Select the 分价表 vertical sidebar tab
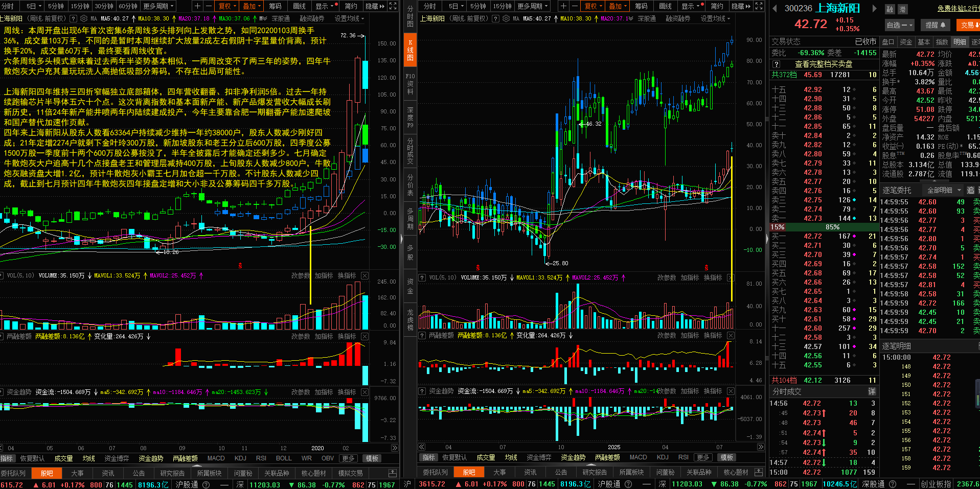 coord(410,185)
